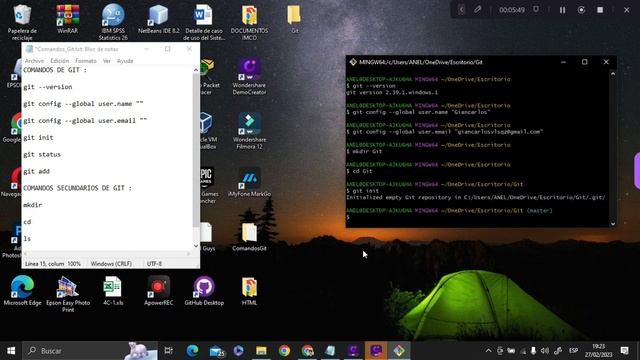This screenshot has width=640, height=360.
Task: Open Archivo menu in Notepad
Action: 34,61
